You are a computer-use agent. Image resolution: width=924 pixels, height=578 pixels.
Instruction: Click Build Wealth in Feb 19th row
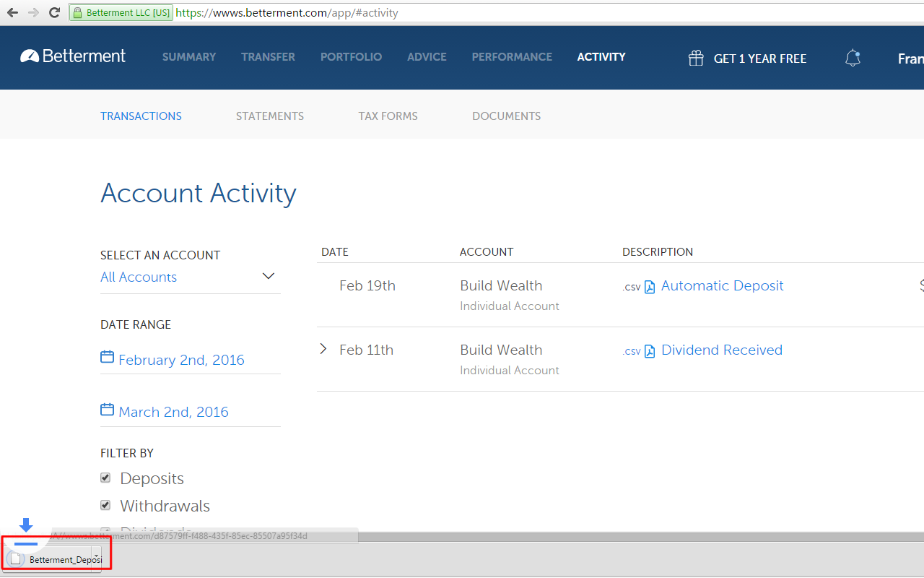coord(501,286)
